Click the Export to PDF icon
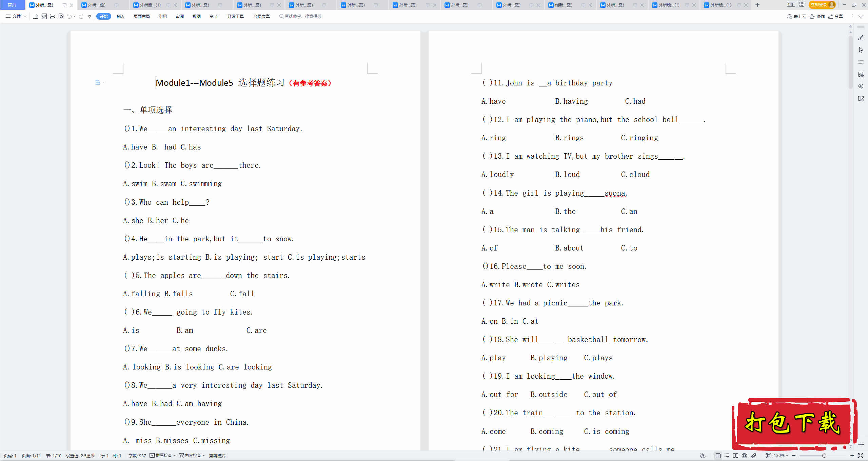This screenshot has height=461, width=868. tap(44, 16)
